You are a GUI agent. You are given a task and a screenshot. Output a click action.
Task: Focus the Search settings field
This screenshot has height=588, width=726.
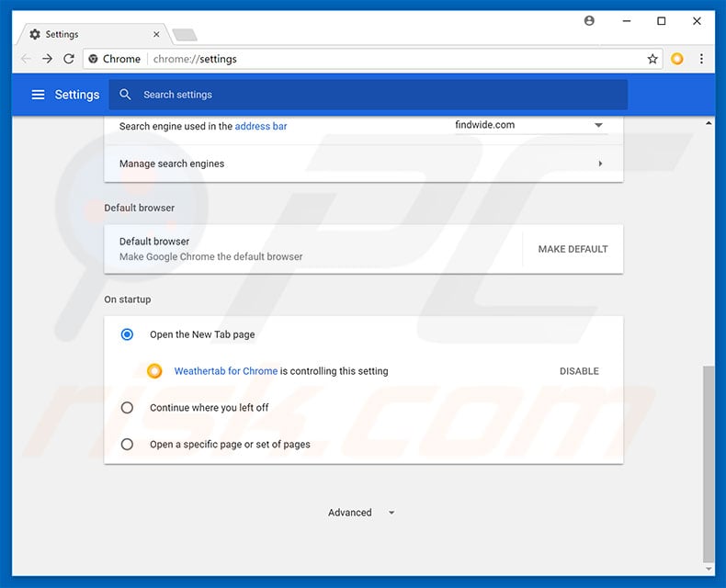click(369, 95)
